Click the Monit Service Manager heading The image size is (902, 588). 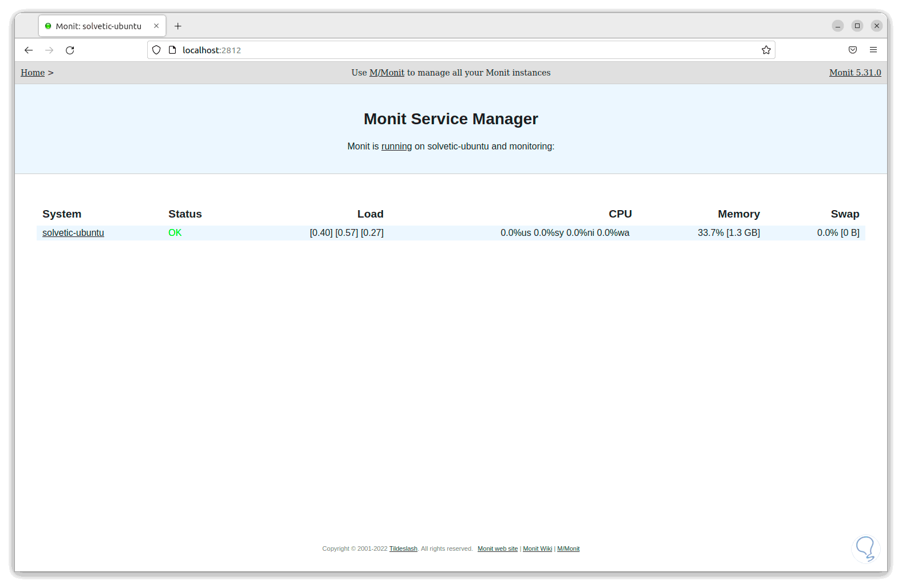coord(451,119)
